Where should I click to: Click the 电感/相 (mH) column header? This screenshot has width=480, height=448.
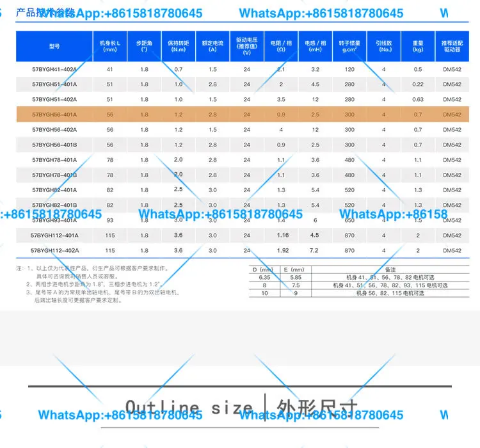(316, 46)
